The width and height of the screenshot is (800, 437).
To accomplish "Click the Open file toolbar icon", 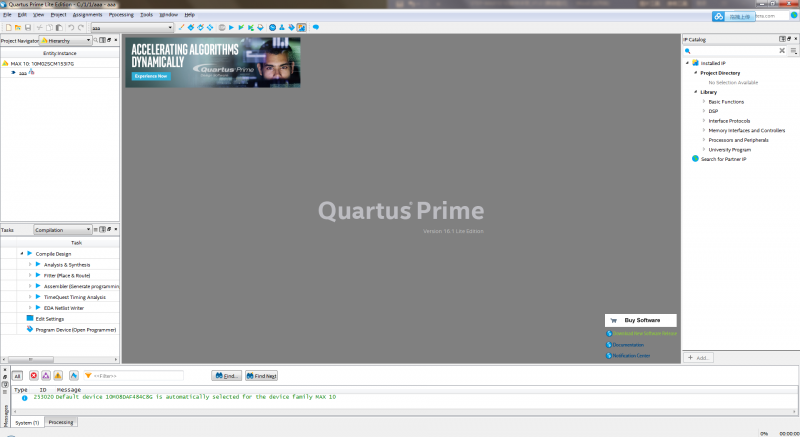I will [x=18, y=28].
